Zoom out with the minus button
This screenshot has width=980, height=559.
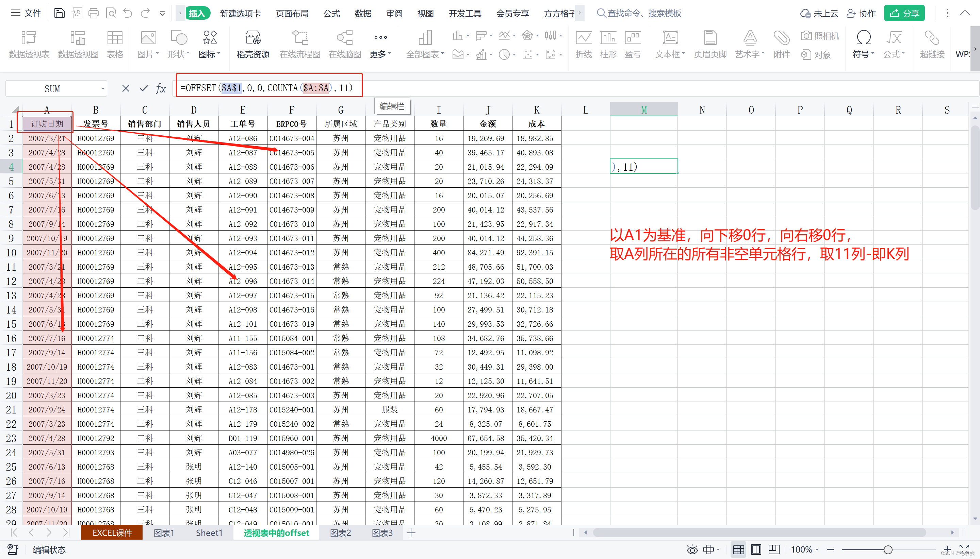[x=830, y=550]
